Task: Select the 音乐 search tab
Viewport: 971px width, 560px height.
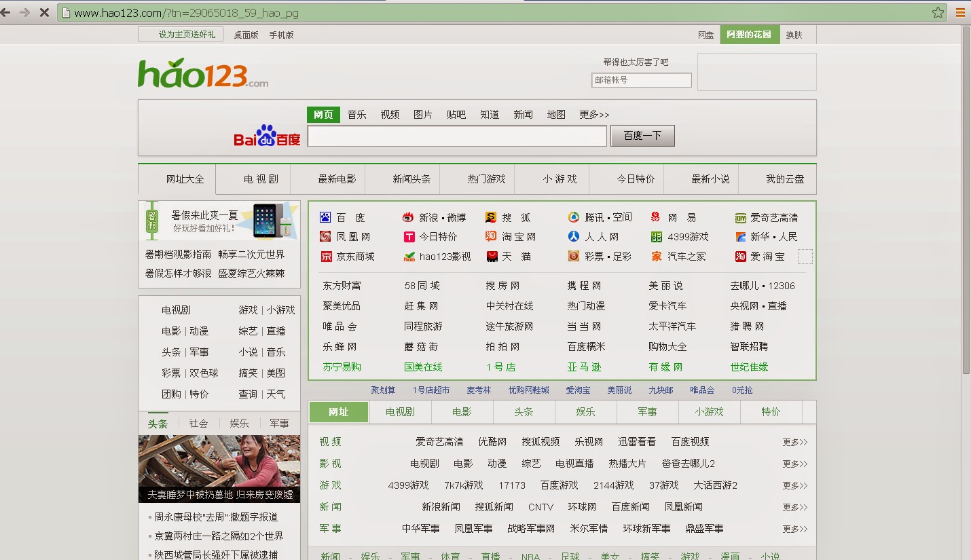Action: click(x=357, y=115)
